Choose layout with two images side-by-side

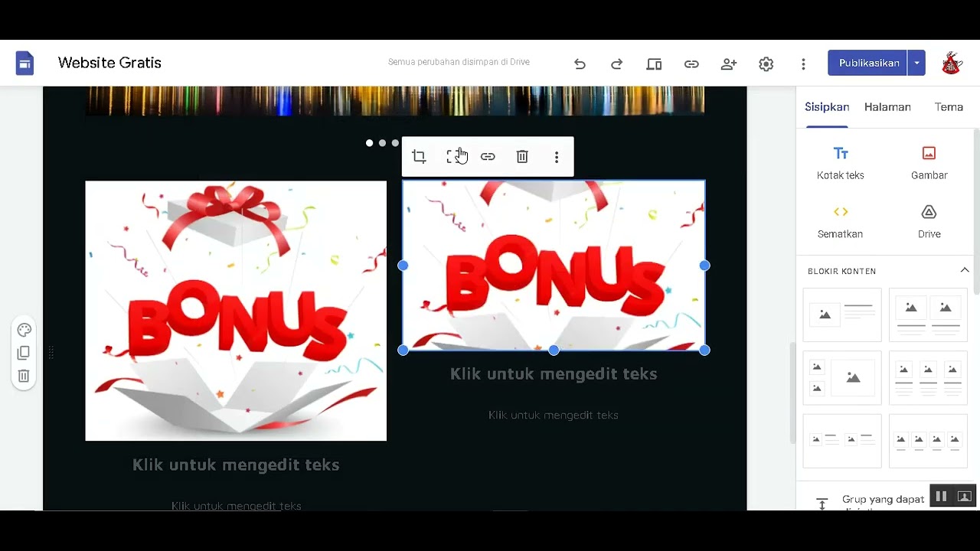tap(928, 315)
